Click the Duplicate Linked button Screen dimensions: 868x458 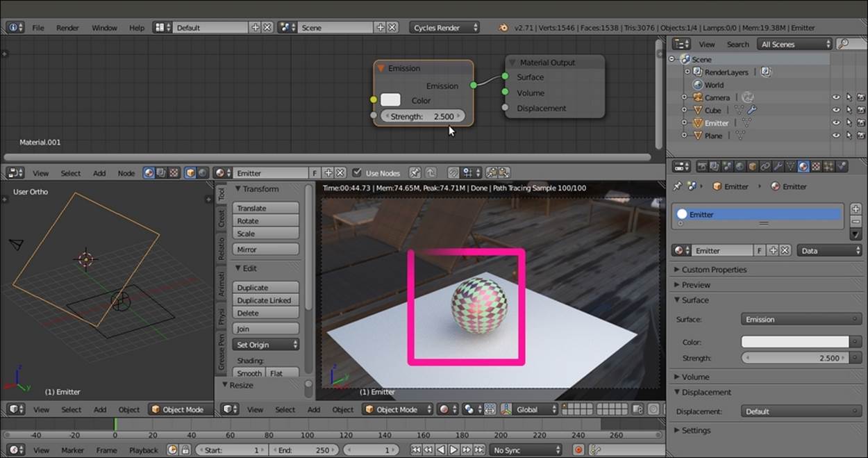pyautogui.click(x=264, y=300)
